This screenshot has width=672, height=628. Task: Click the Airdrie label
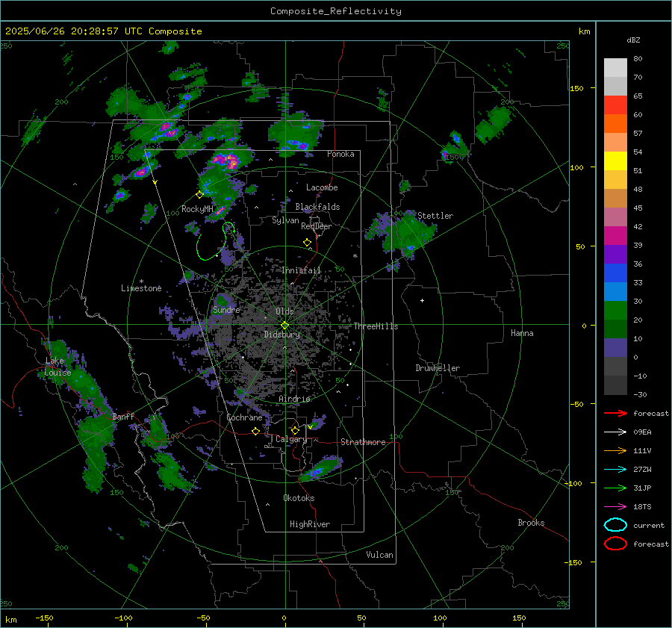tap(294, 399)
